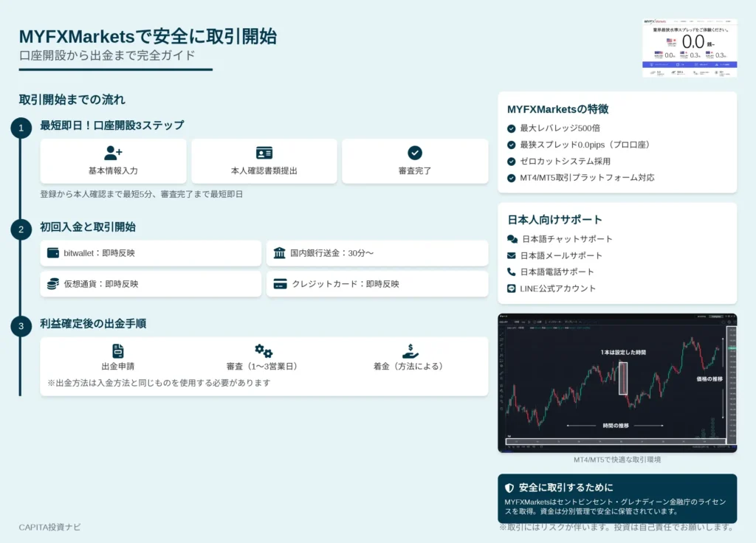The width and height of the screenshot is (756, 543).
Task: Select the check icon beside MT4/MT5取引プラットフォーム対応
Action: (x=512, y=178)
